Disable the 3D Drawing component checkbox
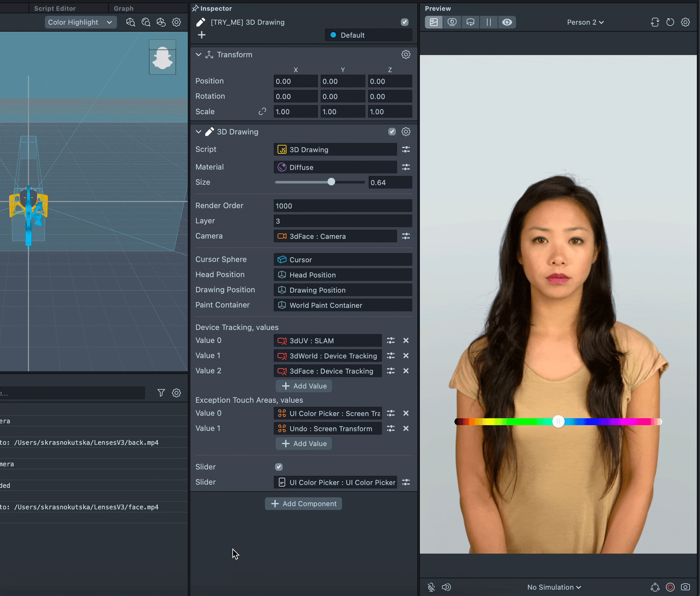The width and height of the screenshot is (700, 596). point(392,132)
